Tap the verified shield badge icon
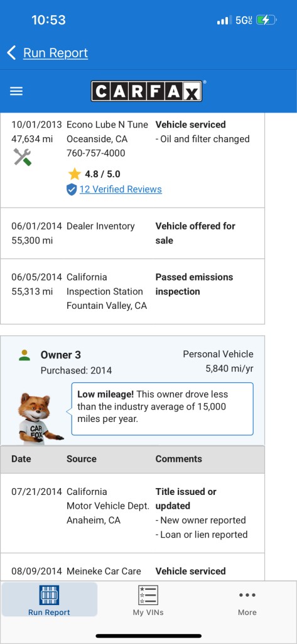The image size is (297, 644). [72, 189]
